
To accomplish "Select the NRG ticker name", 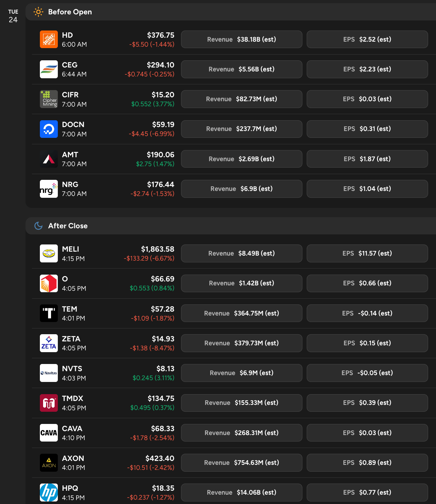I will (70, 185).
